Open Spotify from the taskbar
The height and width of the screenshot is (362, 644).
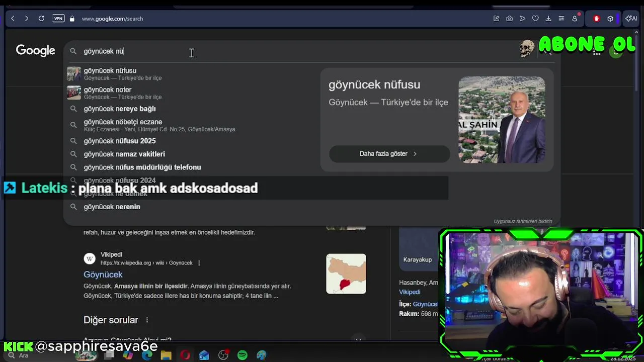[x=243, y=355]
